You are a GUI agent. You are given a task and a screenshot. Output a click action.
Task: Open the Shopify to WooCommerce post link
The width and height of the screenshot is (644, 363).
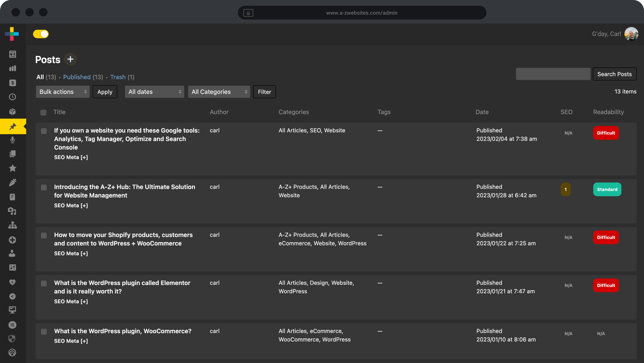[124, 239]
